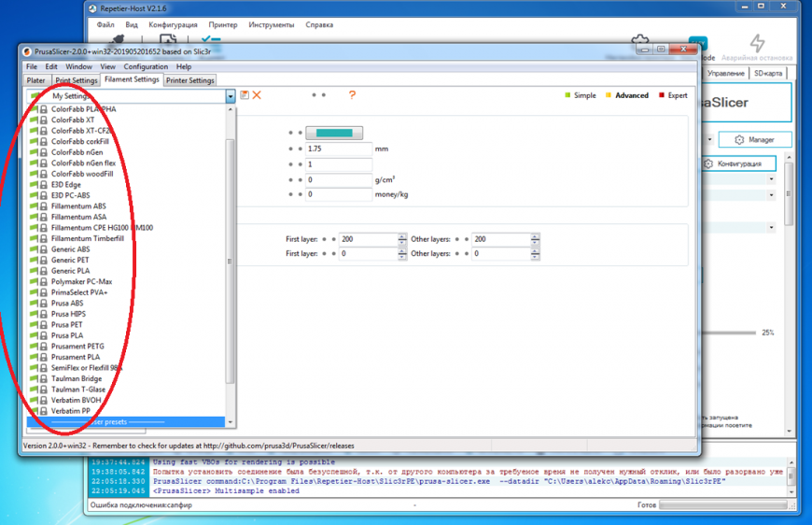Viewport: 812px width, 525px height.
Task: Open the Принтер menu in Repetier-Host
Action: point(223,25)
